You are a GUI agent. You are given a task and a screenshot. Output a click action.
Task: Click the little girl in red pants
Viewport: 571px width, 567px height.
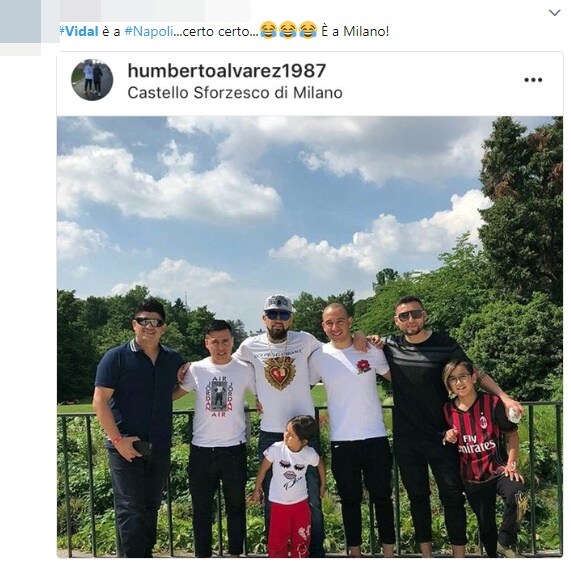click(290, 486)
